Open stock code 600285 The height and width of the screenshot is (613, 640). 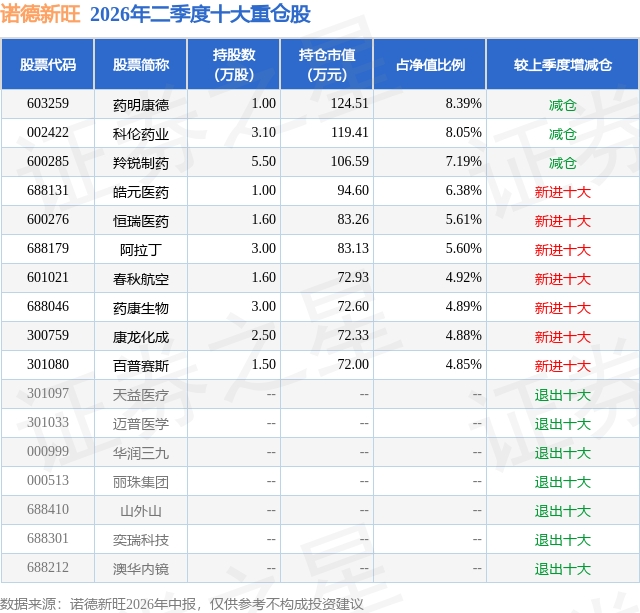[48, 162]
